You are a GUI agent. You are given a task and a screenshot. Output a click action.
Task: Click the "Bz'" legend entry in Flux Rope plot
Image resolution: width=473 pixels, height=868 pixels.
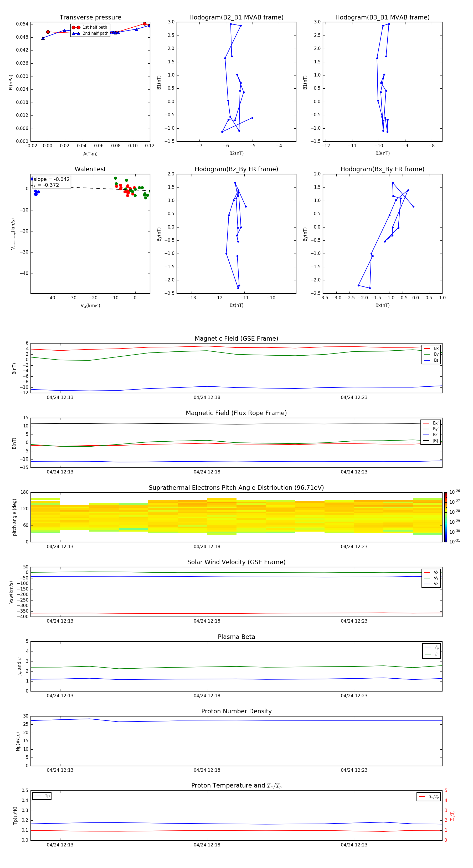coord(431,435)
